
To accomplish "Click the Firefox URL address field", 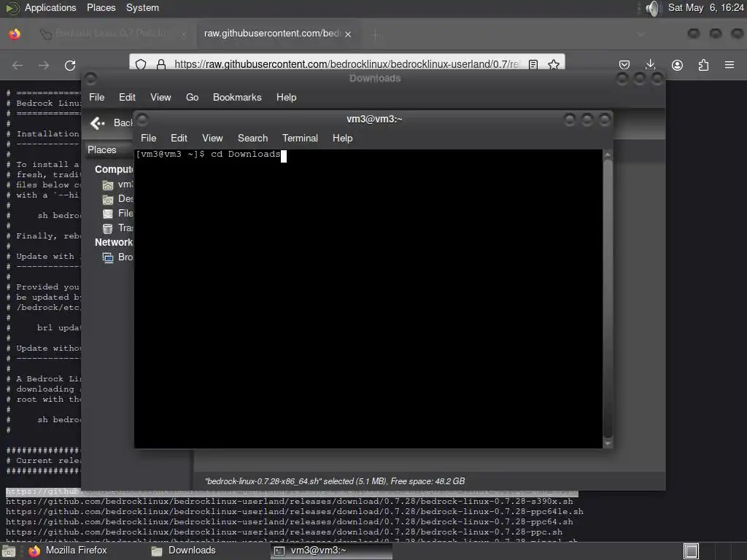I will tap(347, 64).
